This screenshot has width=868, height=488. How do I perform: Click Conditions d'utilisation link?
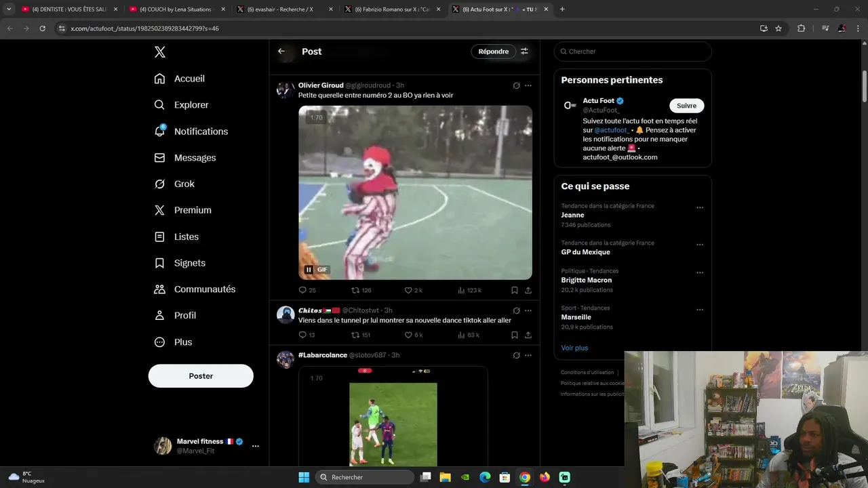pos(587,372)
